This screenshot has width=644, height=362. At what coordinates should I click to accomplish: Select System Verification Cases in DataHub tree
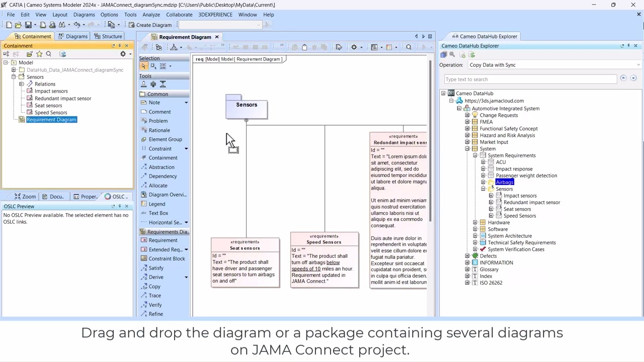[x=516, y=249]
